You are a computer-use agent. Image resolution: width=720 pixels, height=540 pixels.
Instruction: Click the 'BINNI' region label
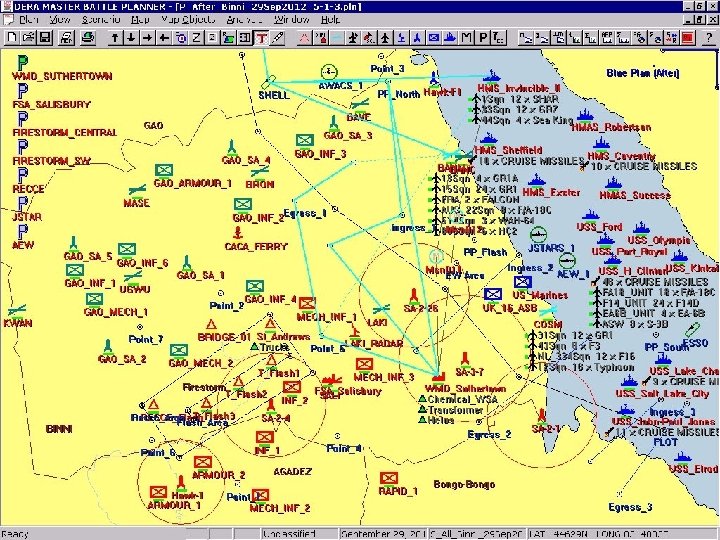(59, 429)
